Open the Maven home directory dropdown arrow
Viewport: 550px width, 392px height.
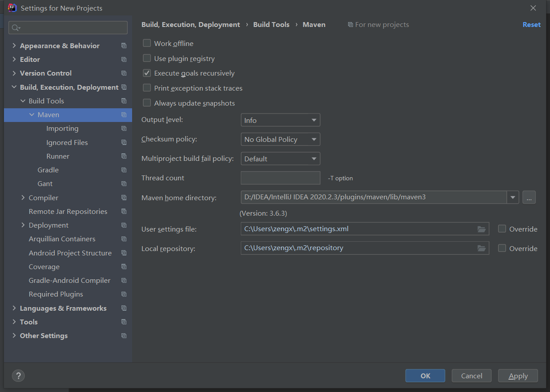click(x=513, y=197)
